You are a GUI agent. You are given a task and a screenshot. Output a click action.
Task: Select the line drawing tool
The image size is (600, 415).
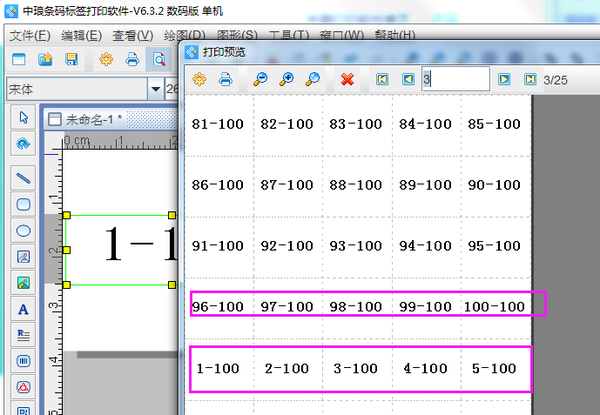coord(23,178)
